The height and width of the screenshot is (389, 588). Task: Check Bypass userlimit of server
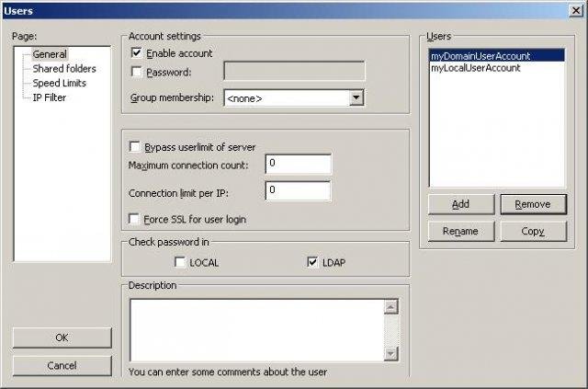tap(136, 147)
